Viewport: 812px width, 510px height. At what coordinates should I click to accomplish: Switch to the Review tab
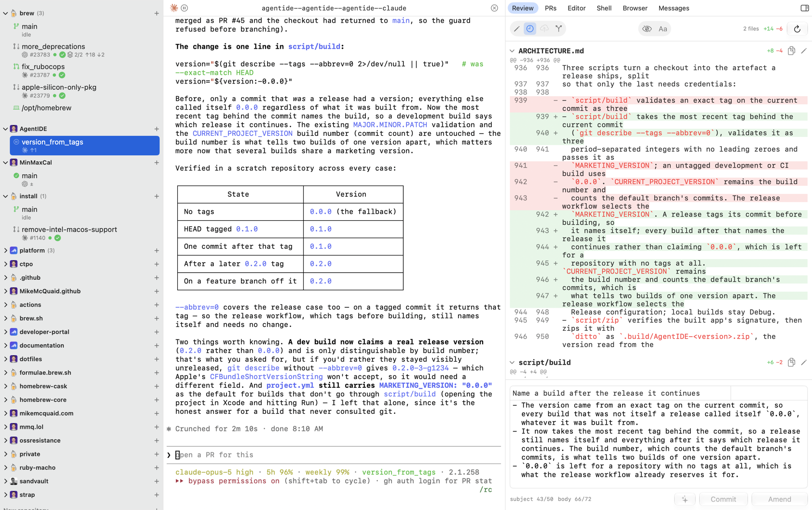(523, 8)
